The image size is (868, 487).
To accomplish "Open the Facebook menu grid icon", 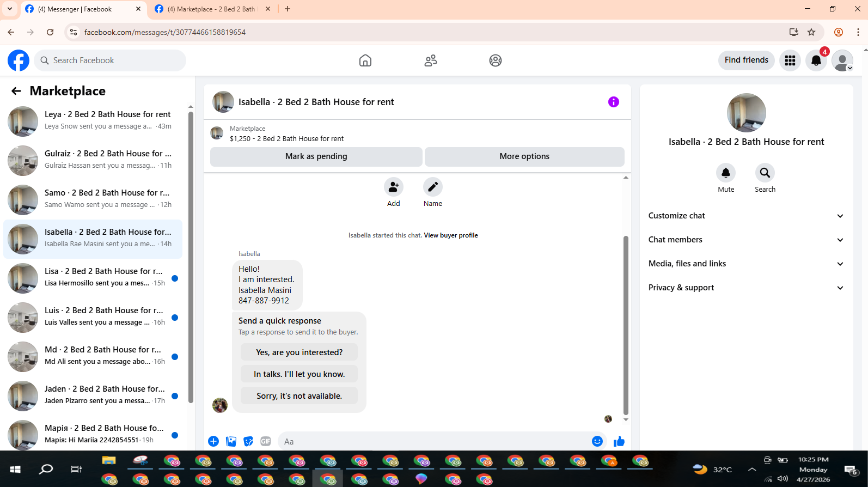I will (x=790, y=60).
